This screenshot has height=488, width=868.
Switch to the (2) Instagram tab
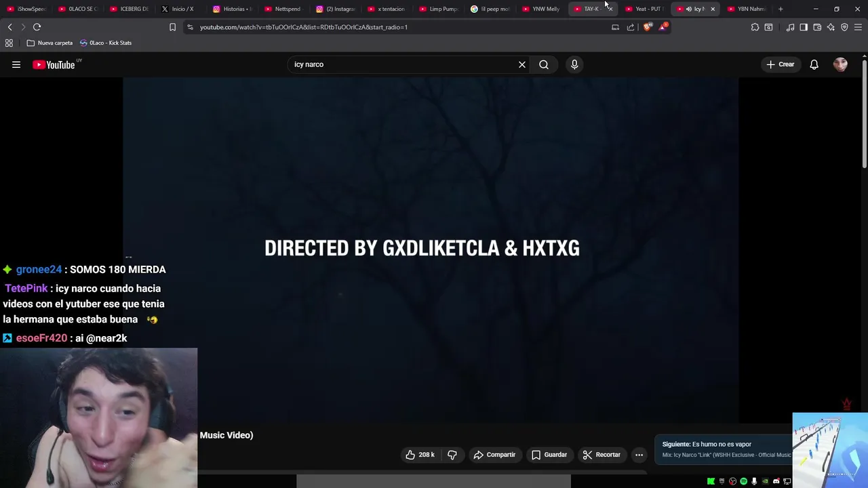335,9
